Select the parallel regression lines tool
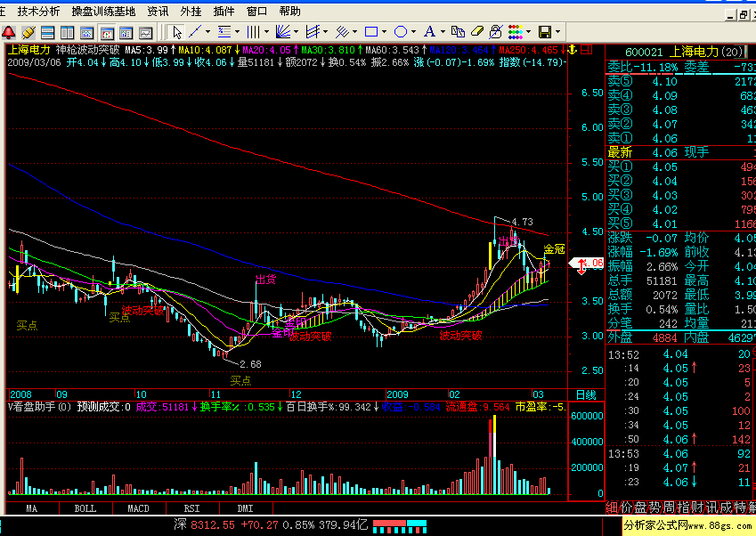 [x=342, y=32]
